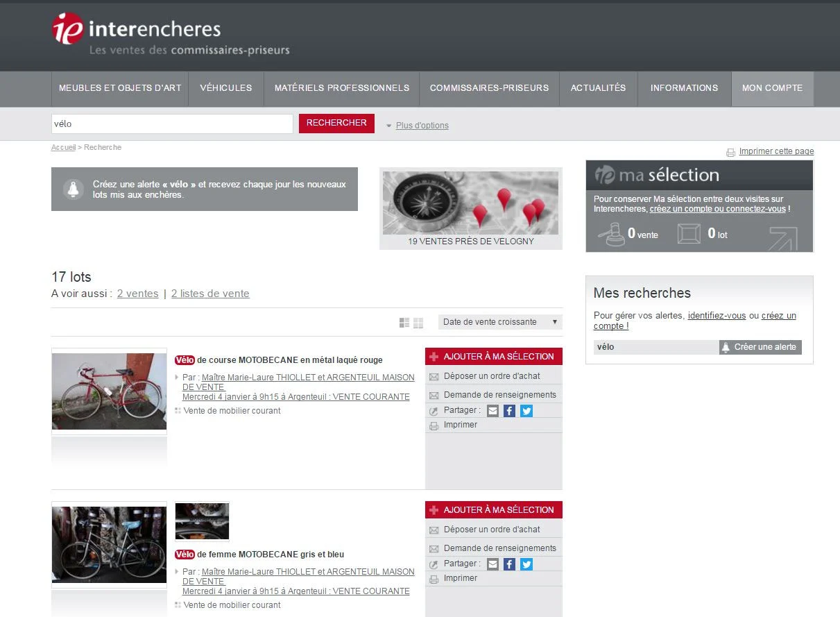Screen dimensions: 840x617
Task: Add red Motobecane vélo to ma sélection
Action: [x=494, y=357]
